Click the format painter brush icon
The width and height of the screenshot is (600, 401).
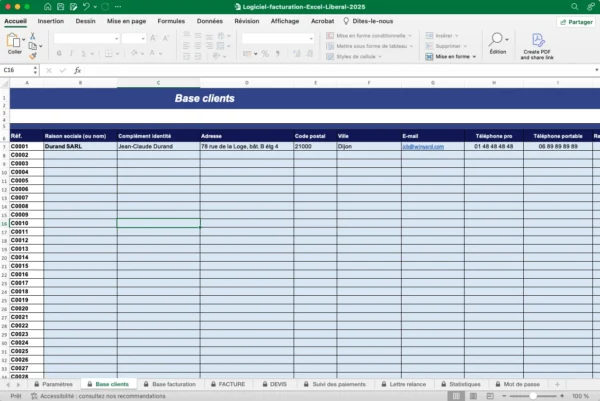(x=33, y=57)
